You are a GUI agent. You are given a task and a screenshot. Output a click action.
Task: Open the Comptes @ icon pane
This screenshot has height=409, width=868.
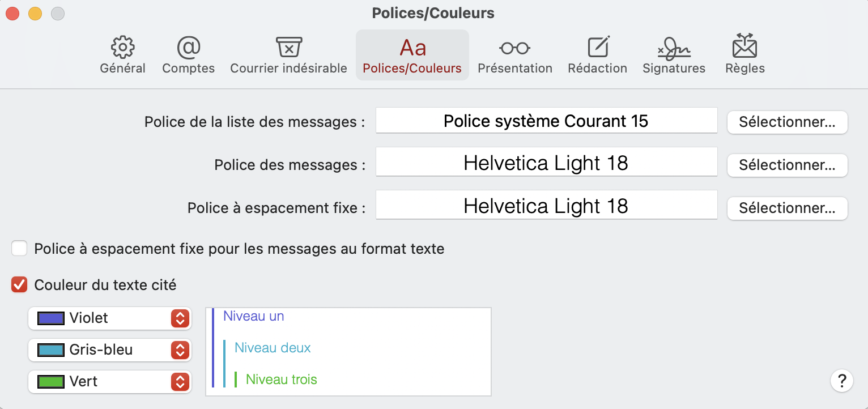click(x=188, y=48)
